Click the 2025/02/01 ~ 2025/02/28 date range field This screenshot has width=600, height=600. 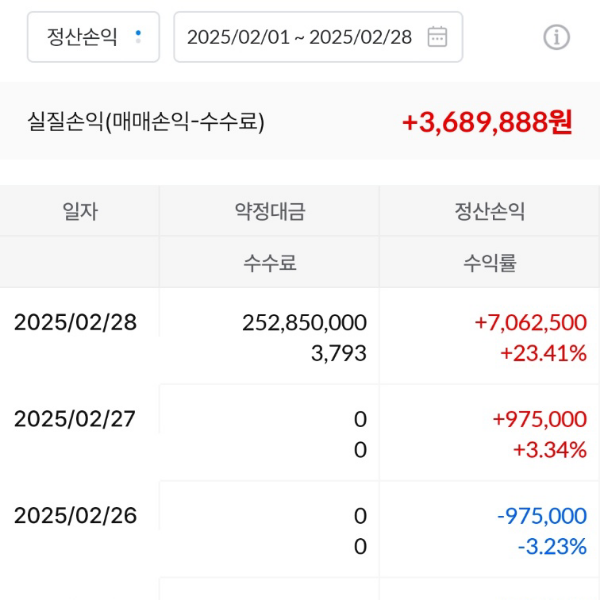(x=300, y=37)
